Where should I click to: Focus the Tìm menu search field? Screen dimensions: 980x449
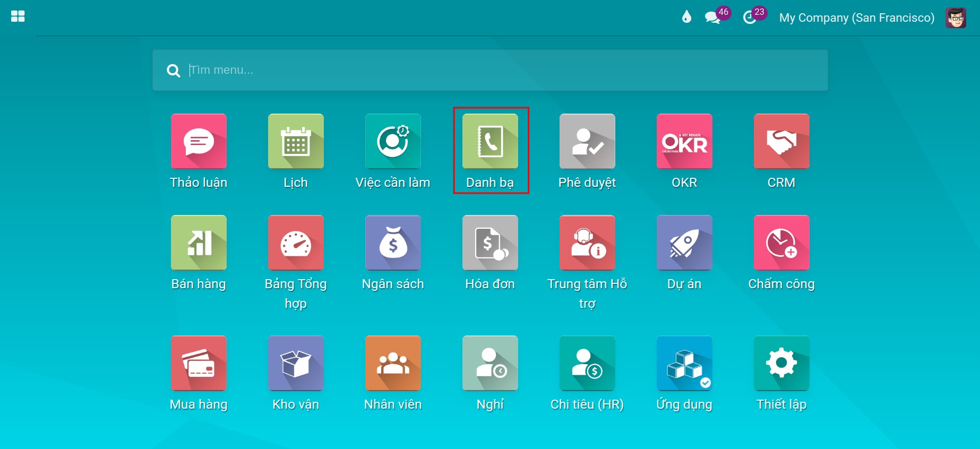490,70
